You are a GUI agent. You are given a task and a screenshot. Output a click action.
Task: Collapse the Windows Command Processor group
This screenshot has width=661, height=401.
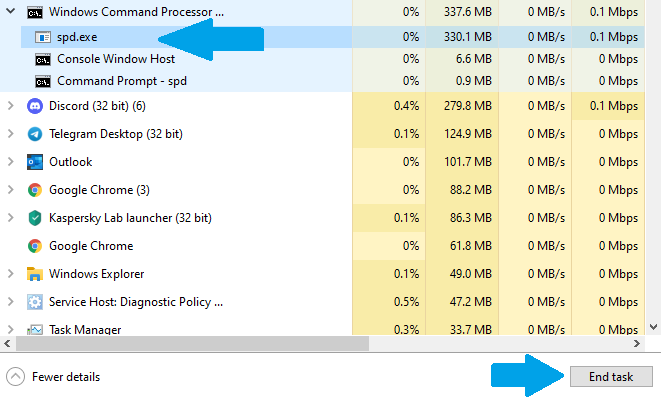(11, 11)
